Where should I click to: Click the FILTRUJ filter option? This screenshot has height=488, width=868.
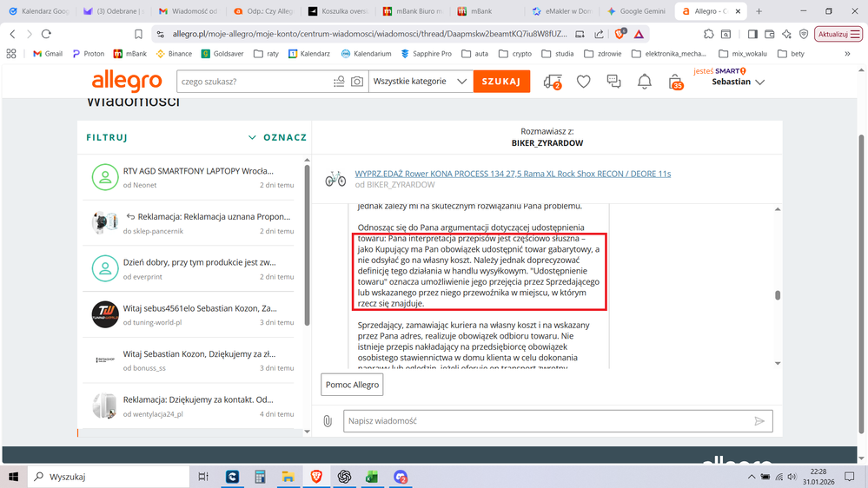(x=107, y=137)
